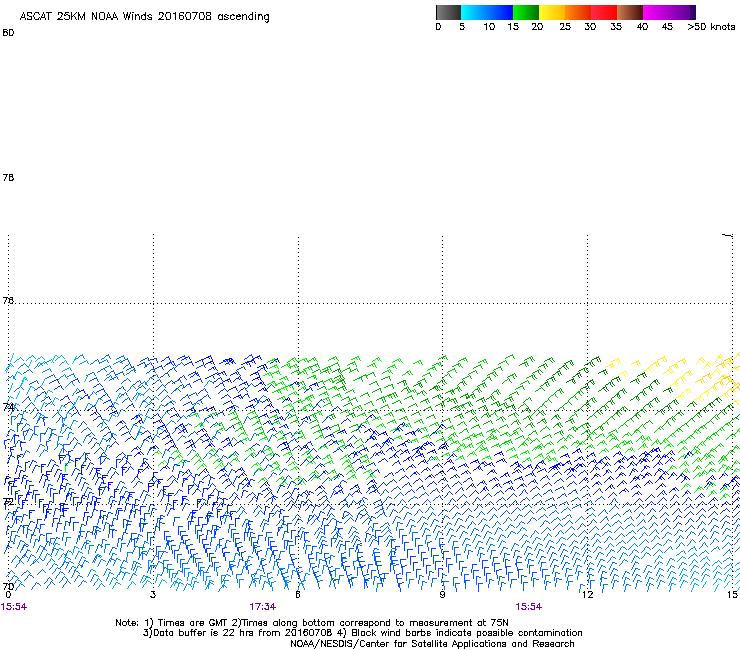This screenshot has height=650, width=740.
Task: Click the 'NOAA/NESDIS/Center for Satellite Applications and Research' credit
Action: pyautogui.click(x=432, y=644)
